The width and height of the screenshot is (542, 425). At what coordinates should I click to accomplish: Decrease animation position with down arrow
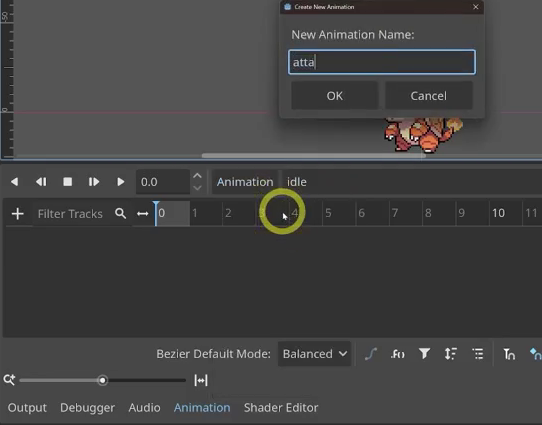[x=197, y=188]
